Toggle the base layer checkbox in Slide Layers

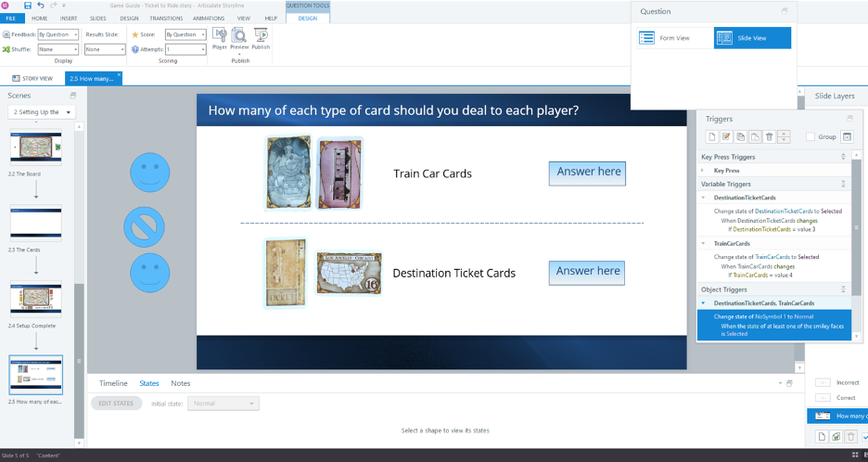coord(864,437)
